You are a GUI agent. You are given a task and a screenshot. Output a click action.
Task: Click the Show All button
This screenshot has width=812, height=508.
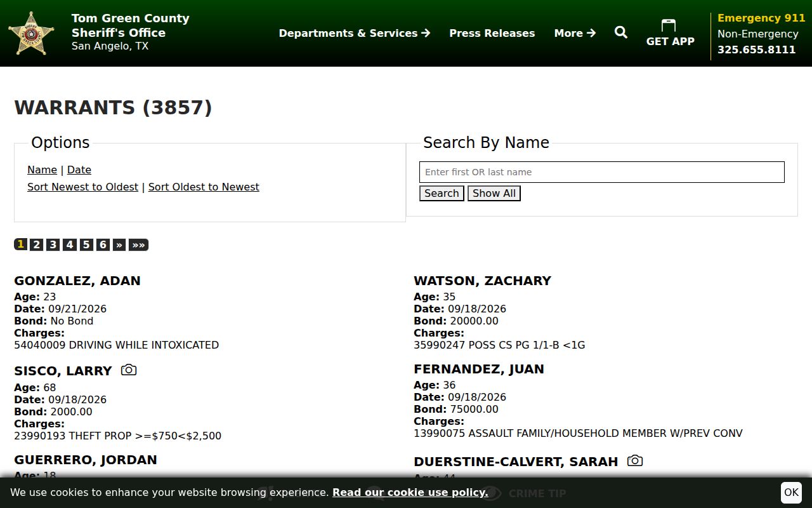coord(494,193)
